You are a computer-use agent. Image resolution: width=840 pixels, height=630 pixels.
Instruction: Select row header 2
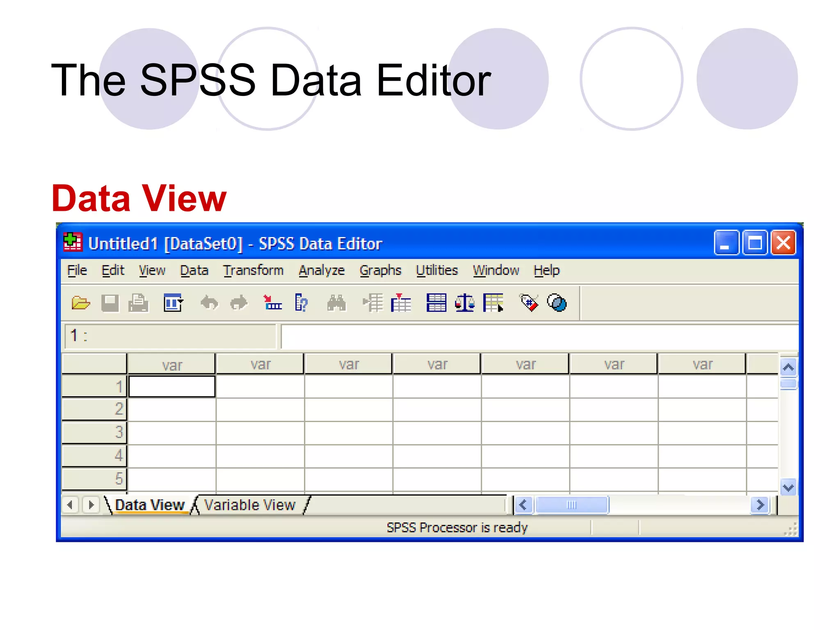[94, 409]
